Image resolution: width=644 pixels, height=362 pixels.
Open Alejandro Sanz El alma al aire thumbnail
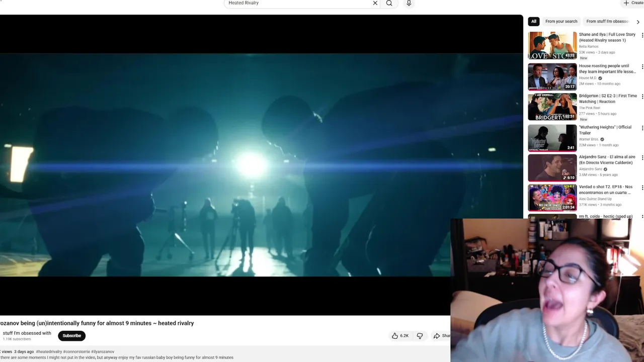coord(552,167)
